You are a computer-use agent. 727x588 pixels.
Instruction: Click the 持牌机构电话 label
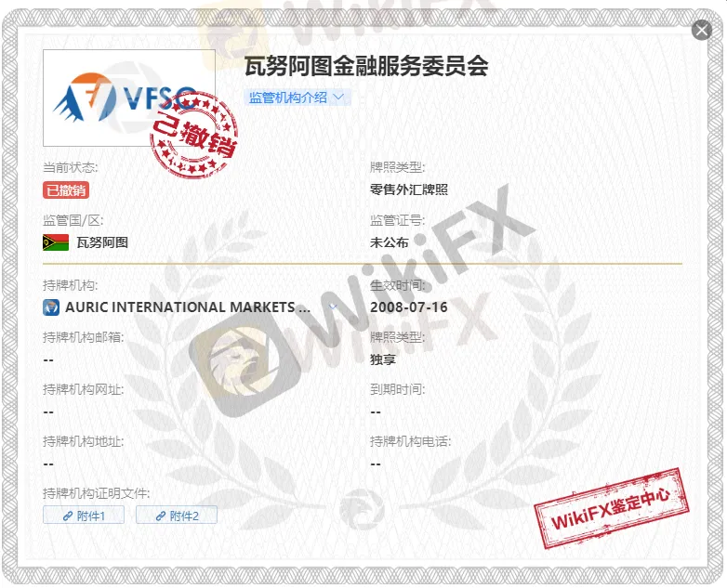click(410, 441)
